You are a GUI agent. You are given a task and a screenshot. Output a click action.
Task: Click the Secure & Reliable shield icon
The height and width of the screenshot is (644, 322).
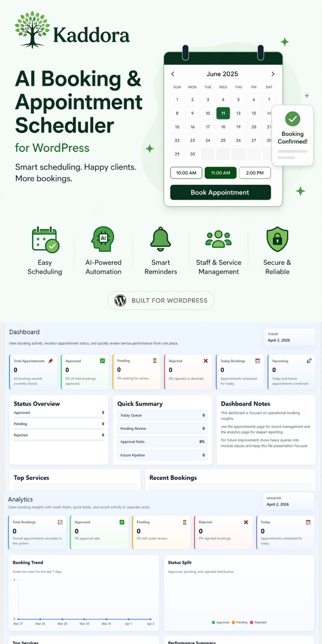pos(277,239)
